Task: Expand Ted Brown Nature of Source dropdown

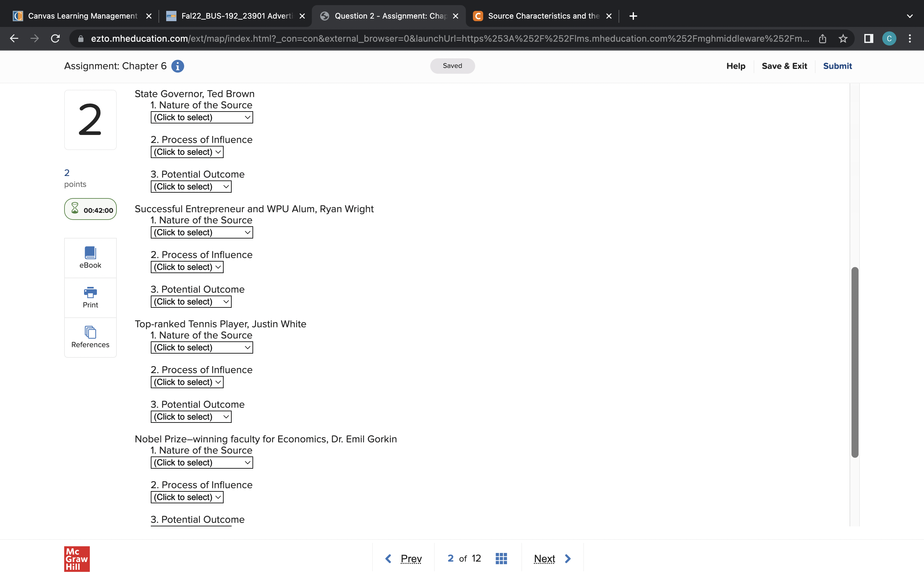Action: click(x=201, y=117)
